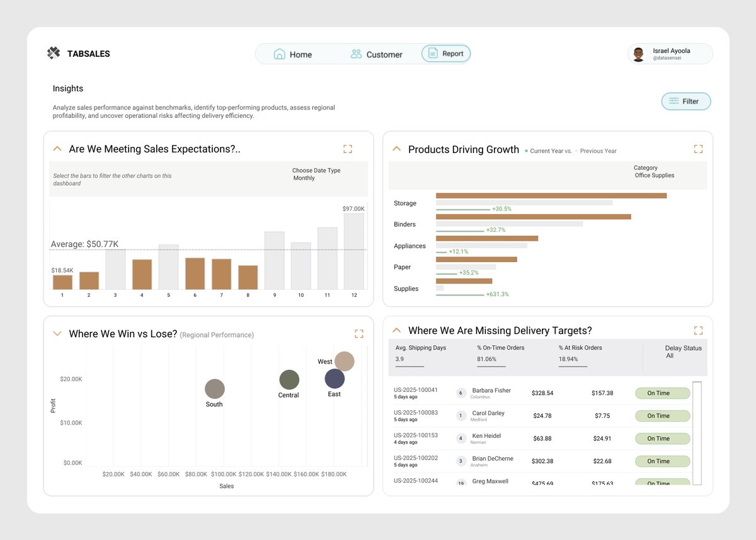Click order US-2025-100041
Image resolution: width=756 pixels, height=540 pixels.
(416, 390)
